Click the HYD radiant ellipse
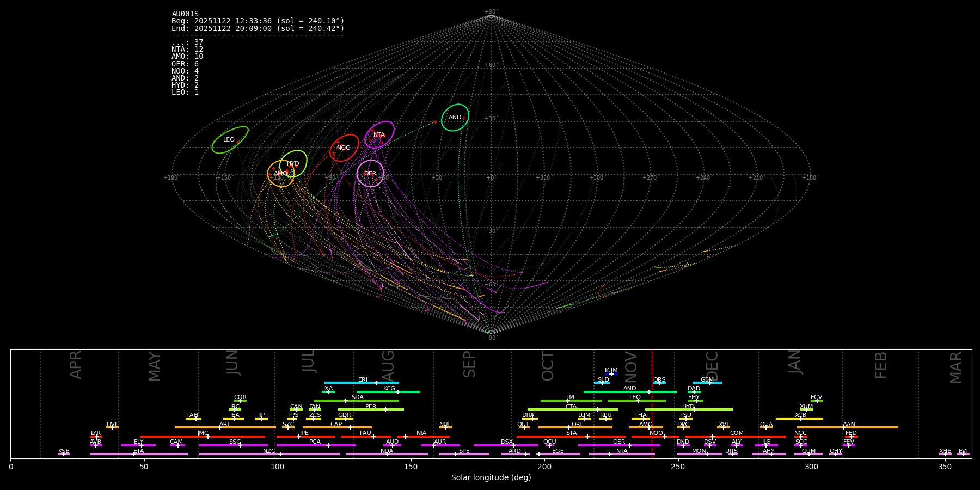This screenshot has height=490, width=980. 293,164
